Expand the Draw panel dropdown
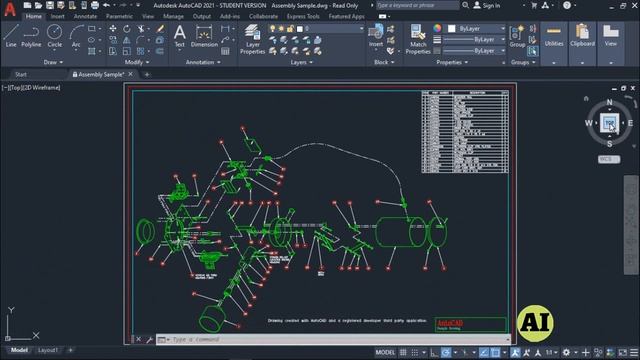The height and width of the screenshot is (360, 640). click(53, 62)
